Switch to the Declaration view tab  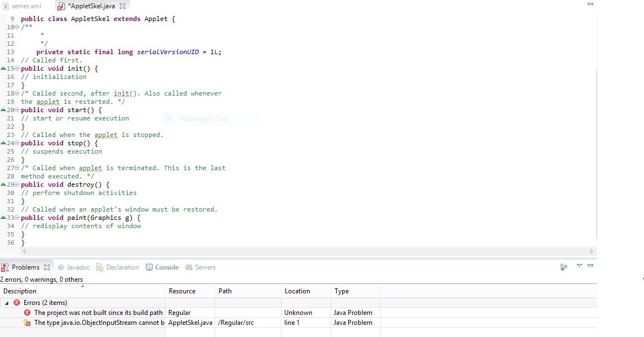click(118, 267)
